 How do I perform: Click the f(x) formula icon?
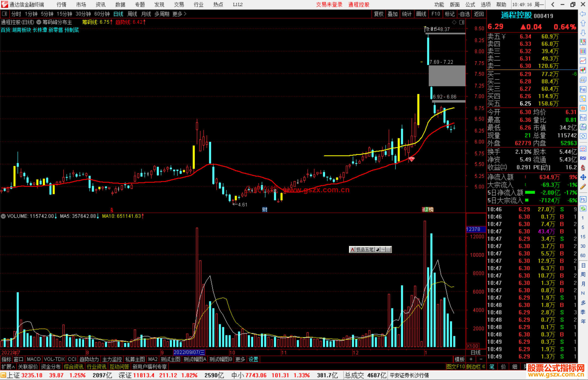[583, 127]
